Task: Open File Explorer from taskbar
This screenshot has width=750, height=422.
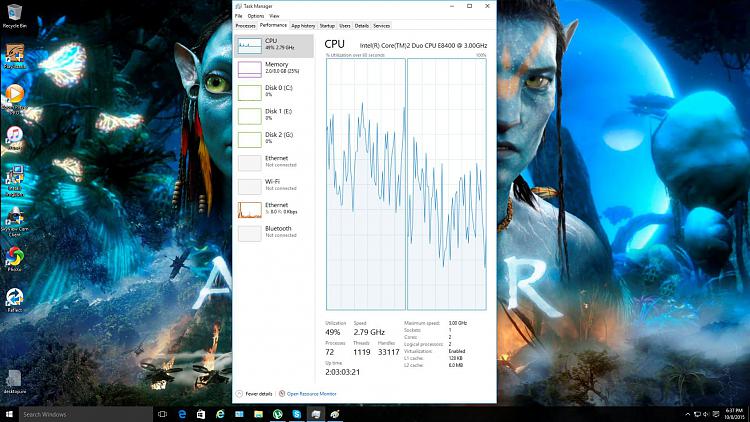Action: (x=258, y=414)
